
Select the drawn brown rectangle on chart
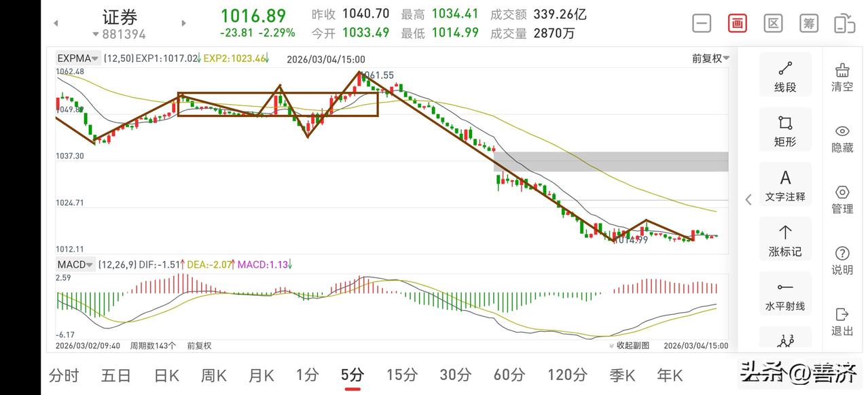point(278,105)
